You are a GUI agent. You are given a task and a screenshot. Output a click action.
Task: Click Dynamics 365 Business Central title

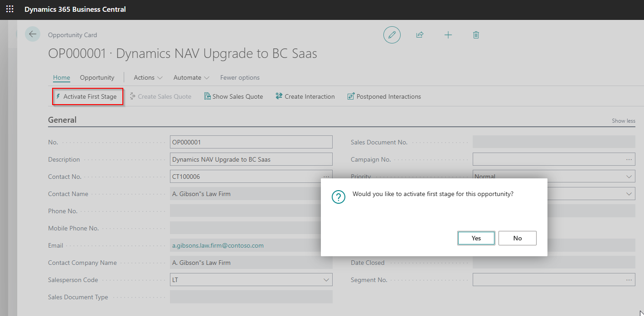[75, 9]
